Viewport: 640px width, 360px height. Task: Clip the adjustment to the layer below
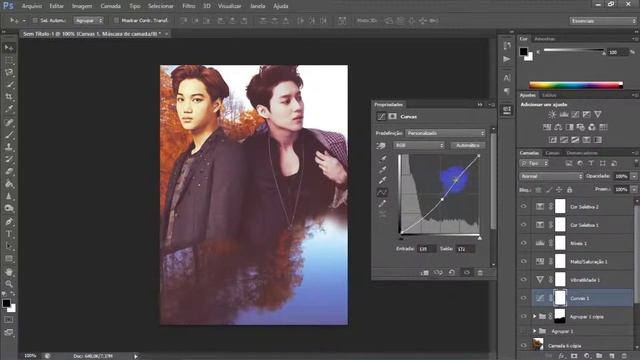pyautogui.click(x=424, y=272)
